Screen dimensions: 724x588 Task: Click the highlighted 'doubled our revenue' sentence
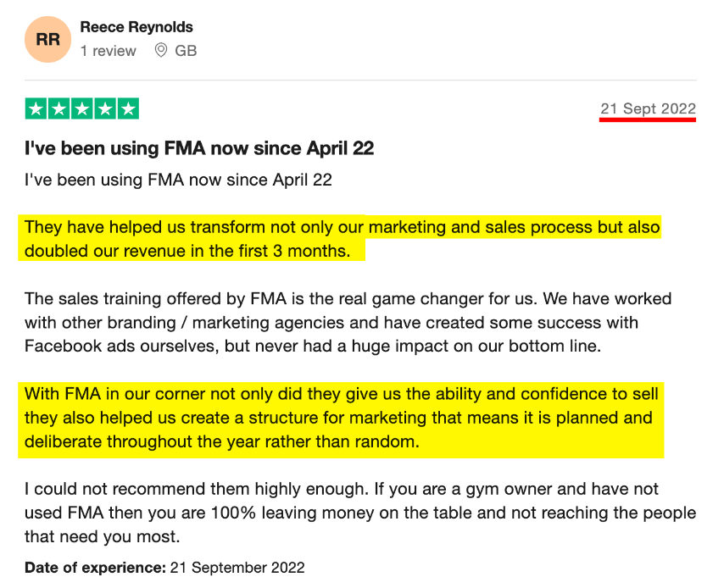click(x=343, y=239)
